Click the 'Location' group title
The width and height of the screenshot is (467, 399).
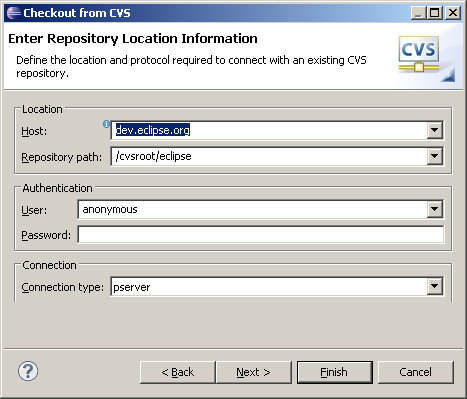42,109
